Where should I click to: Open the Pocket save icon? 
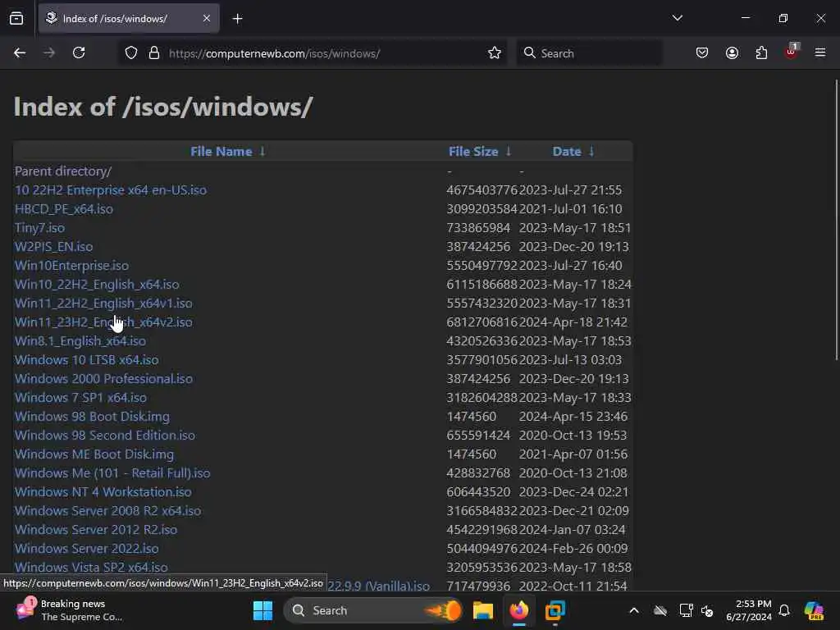[x=702, y=53]
